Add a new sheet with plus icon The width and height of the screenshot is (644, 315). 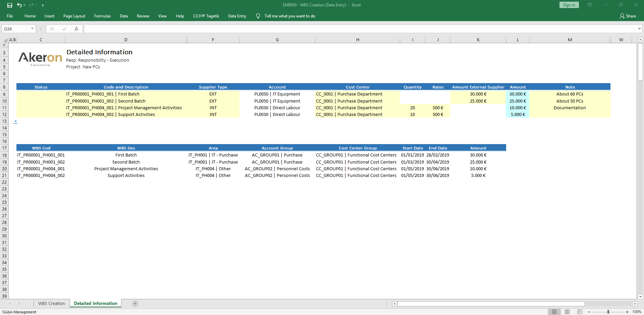pos(135,304)
